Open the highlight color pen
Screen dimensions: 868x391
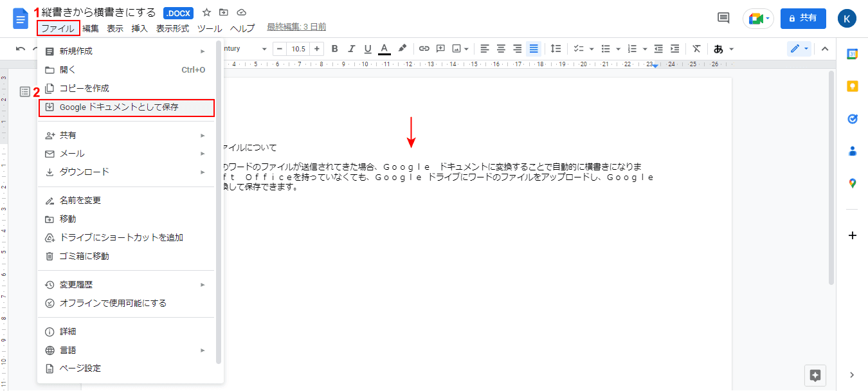click(402, 49)
